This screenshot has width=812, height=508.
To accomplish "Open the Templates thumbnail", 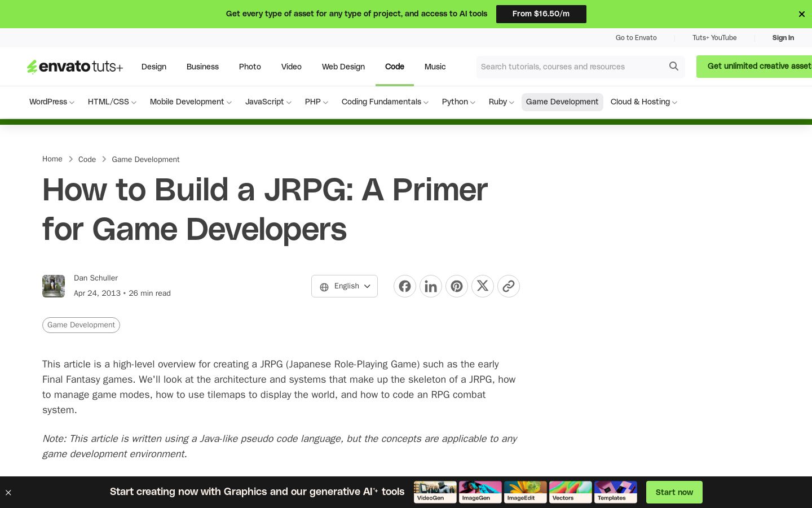I will click(x=616, y=492).
